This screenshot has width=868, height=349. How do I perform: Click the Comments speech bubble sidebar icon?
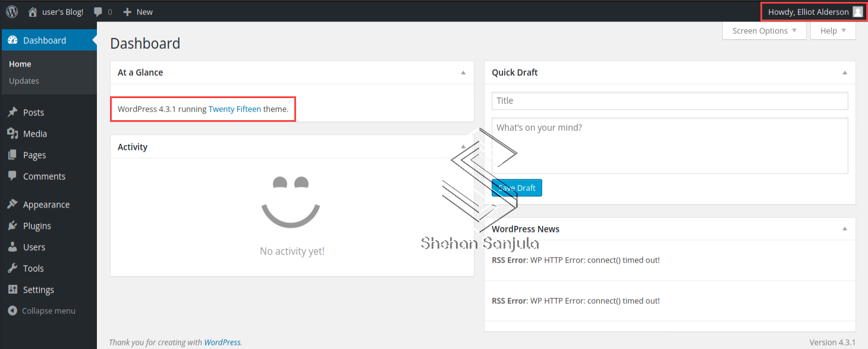tap(12, 176)
